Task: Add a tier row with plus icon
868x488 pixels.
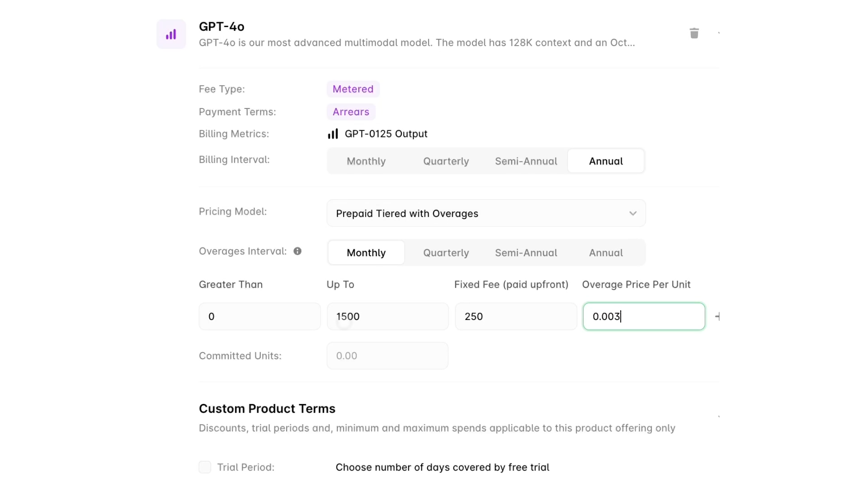Action: pos(717,316)
